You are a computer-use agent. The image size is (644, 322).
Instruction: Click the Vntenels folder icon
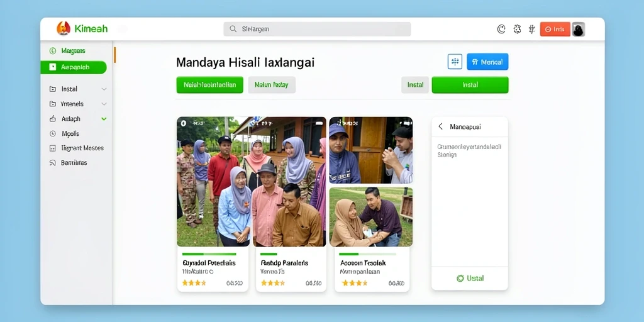click(53, 104)
